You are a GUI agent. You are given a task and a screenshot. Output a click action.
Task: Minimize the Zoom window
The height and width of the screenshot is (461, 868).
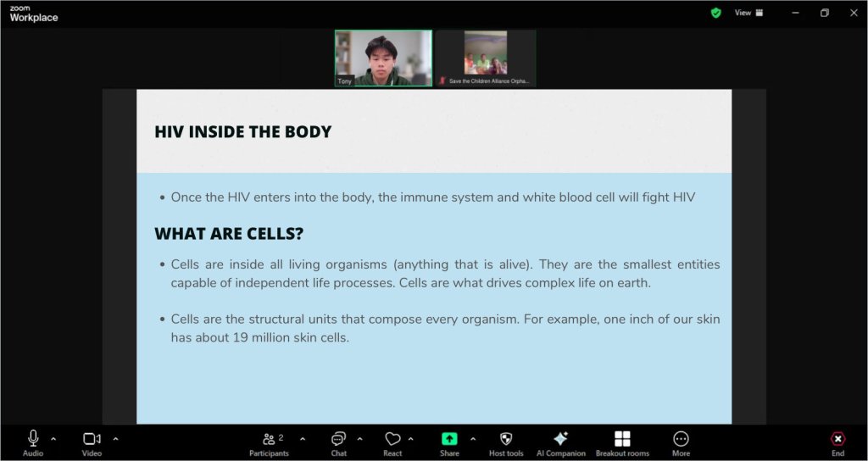(x=795, y=13)
